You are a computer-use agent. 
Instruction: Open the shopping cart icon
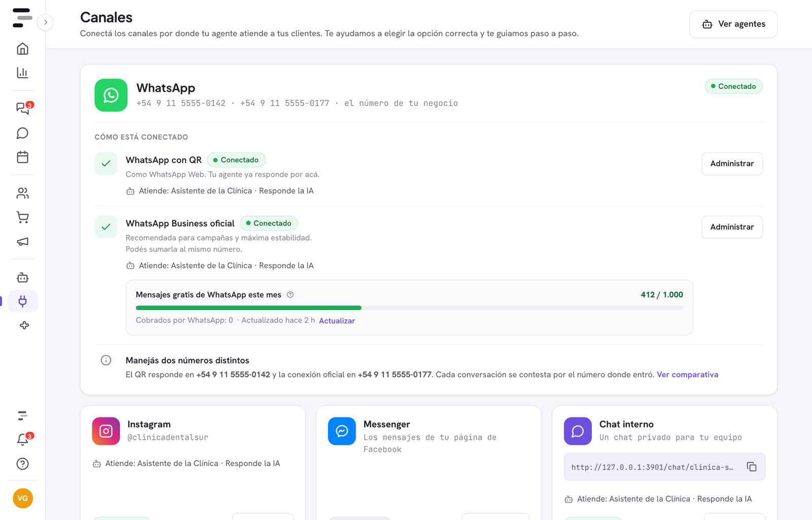tap(22, 217)
